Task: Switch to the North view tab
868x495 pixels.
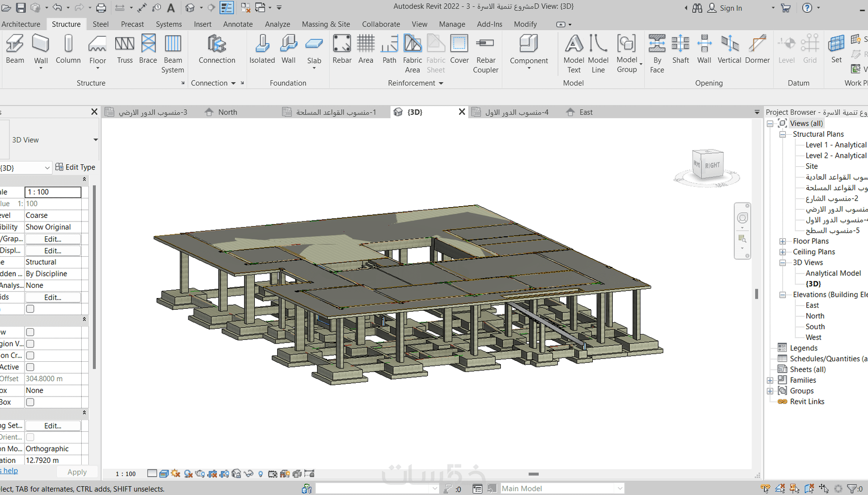Action: click(x=227, y=112)
